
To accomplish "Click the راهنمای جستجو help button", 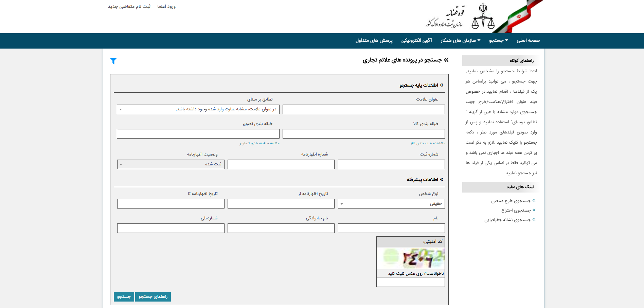I will (x=153, y=297).
